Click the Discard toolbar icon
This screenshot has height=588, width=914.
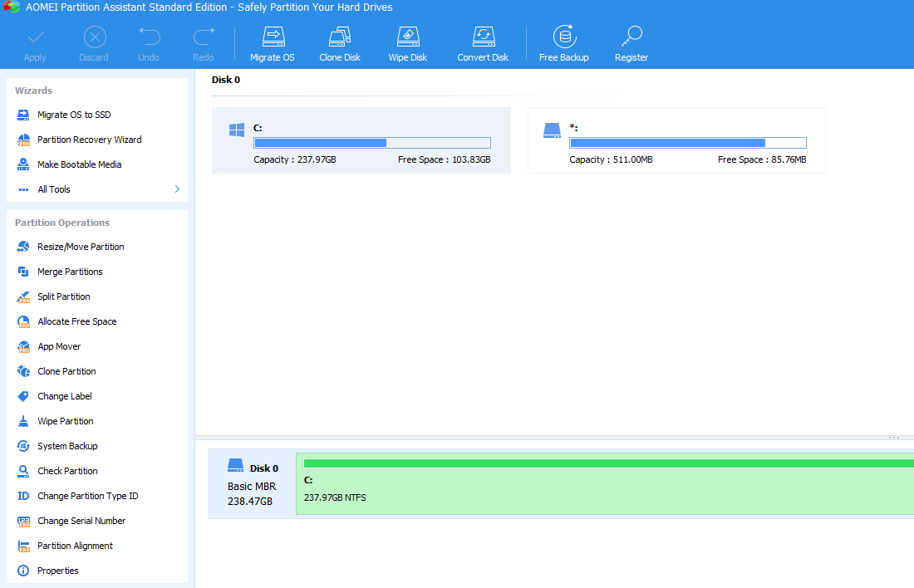point(95,37)
